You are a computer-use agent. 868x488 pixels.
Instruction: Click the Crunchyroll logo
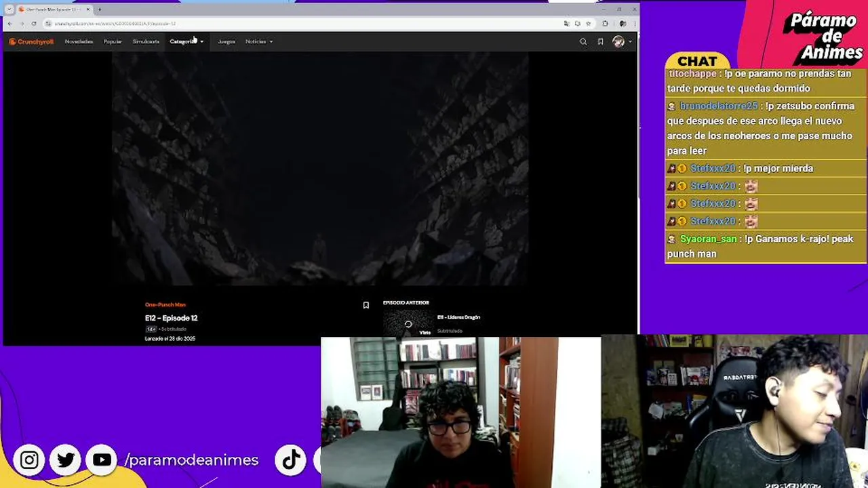[31, 41]
